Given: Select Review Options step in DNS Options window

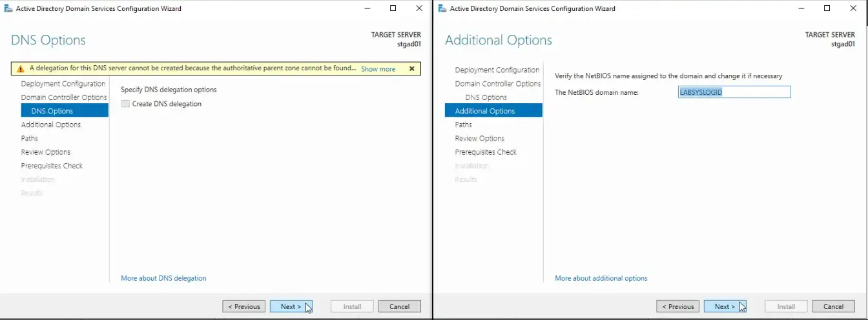Looking at the screenshot, I should [46, 152].
